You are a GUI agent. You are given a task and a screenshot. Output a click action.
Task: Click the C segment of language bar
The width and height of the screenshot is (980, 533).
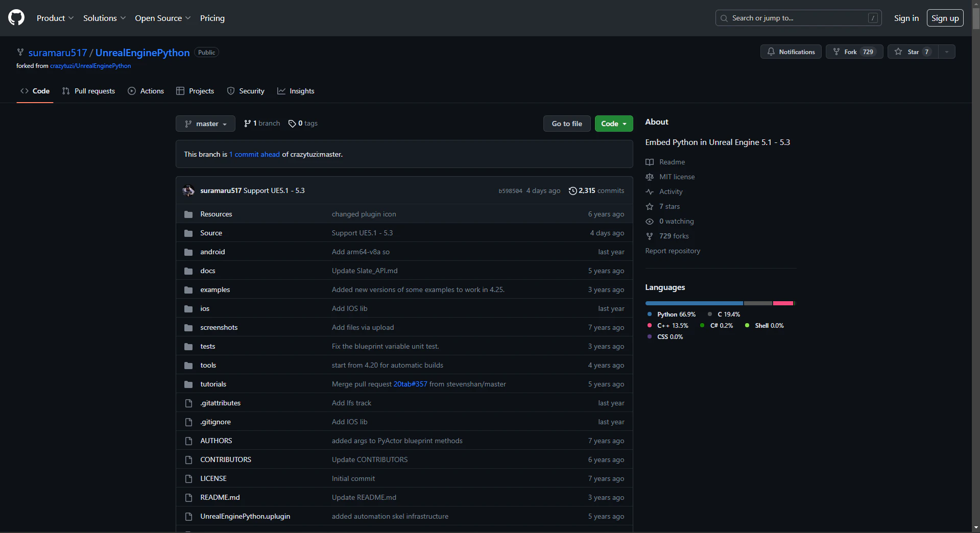point(758,303)
